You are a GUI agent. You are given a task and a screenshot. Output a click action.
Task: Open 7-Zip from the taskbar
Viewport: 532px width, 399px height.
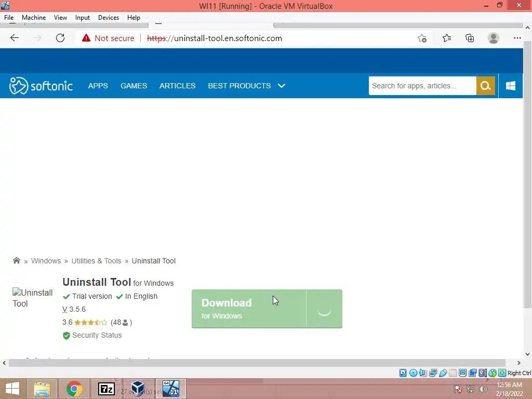point(106,389)
